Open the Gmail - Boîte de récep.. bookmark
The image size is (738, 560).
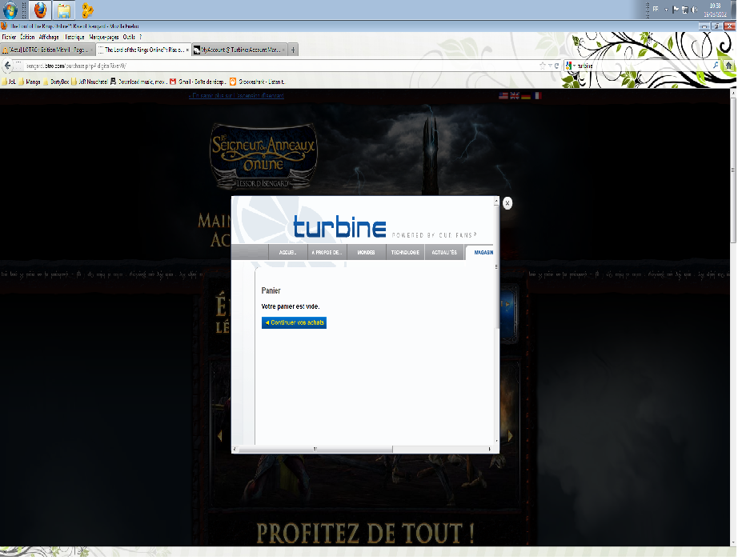tap(199, 82)
